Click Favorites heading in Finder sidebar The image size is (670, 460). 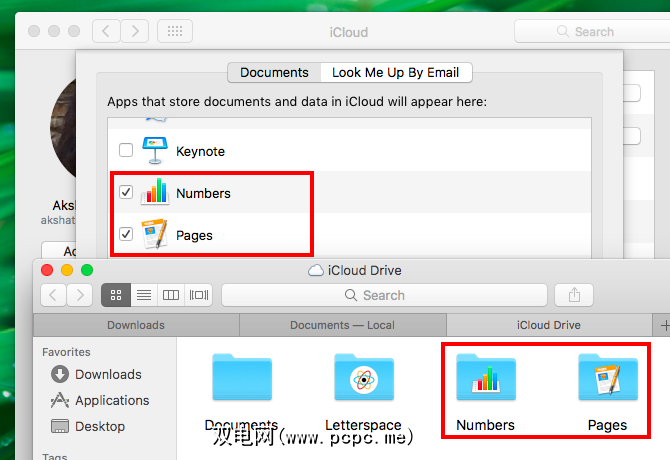click(x=66, y=352)
